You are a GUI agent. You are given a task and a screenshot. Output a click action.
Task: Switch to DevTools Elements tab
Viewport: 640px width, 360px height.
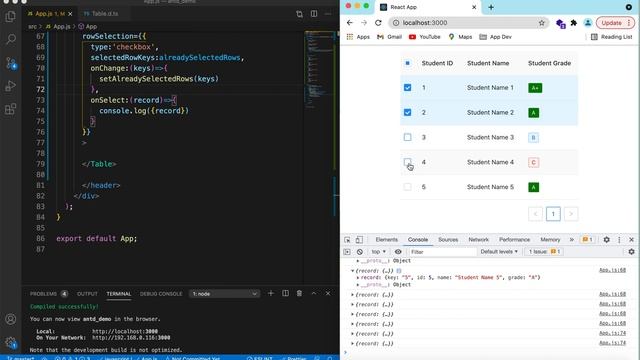coord(387,240)
